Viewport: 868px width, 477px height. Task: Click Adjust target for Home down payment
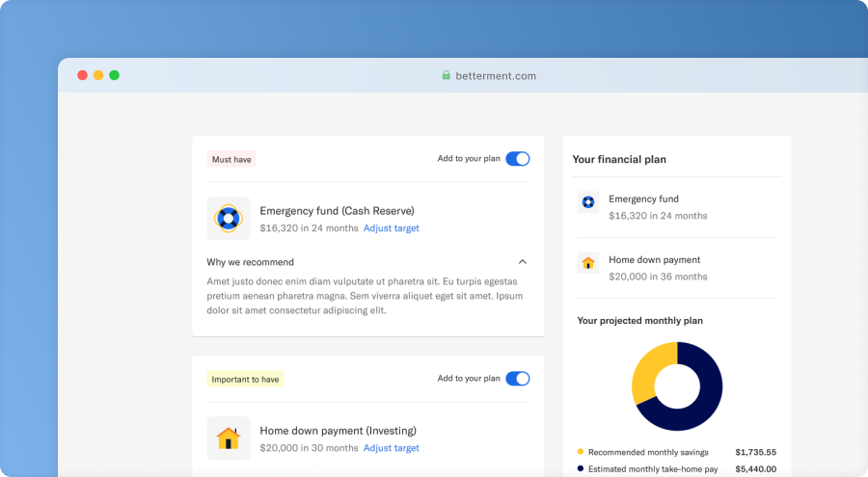point(392,448)
